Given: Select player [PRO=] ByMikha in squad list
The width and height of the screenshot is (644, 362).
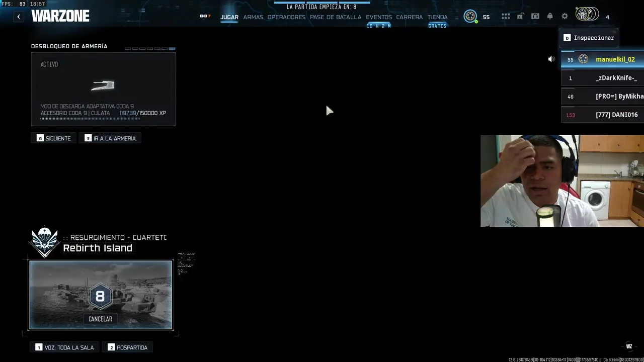Looking at the screenshot, I should coord(602,97).
